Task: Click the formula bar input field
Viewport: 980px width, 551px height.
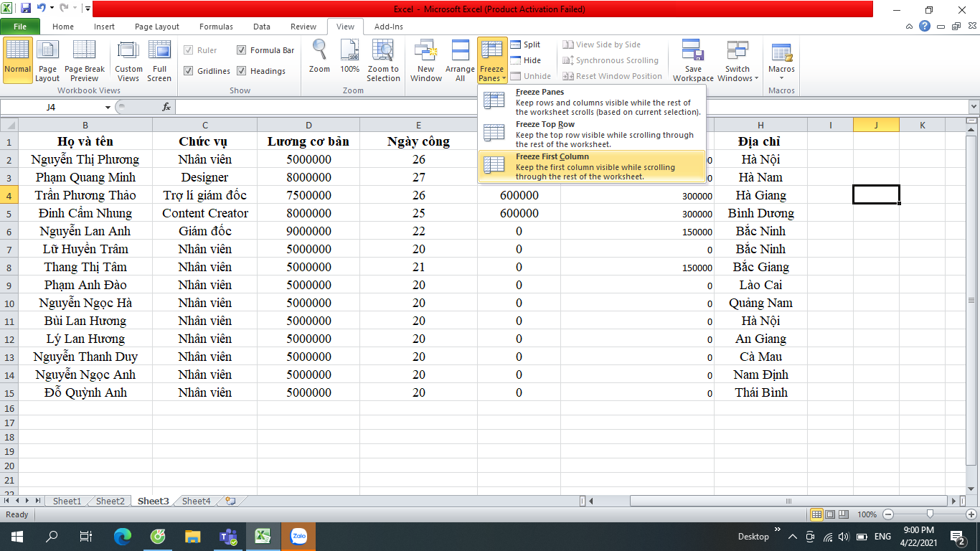Action: (x=570, y=107)
